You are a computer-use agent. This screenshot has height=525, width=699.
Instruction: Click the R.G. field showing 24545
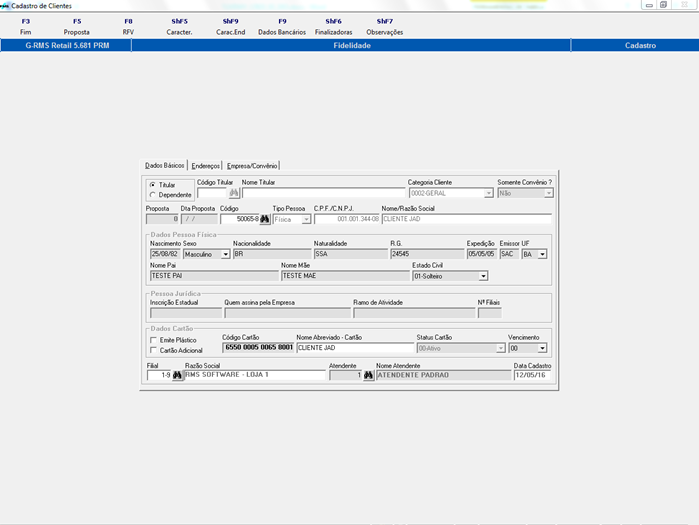pos(427,254)
